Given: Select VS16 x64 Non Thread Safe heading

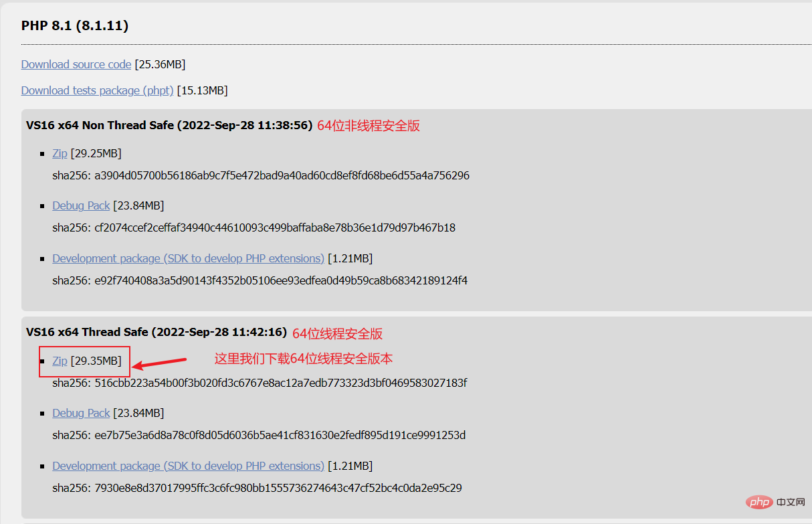Looking at the screenshot, I should click(x=169, y=125).
